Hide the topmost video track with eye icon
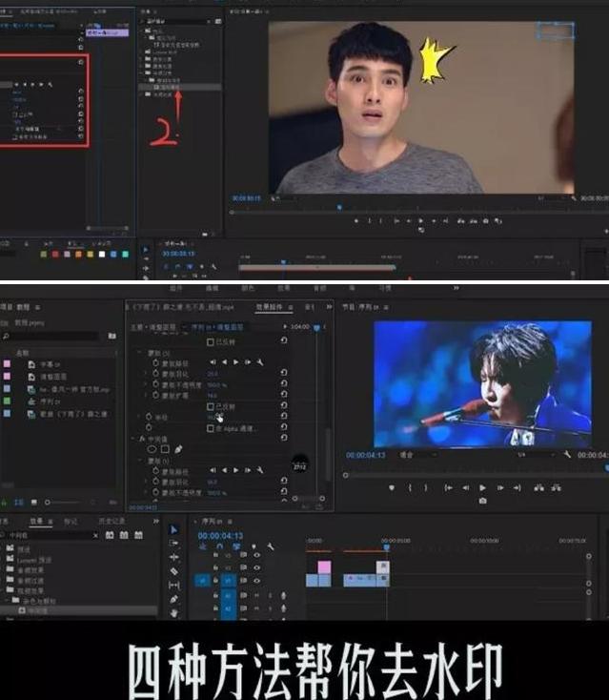The height and width of the screenshot is (700, 609). tap(256, 555)
